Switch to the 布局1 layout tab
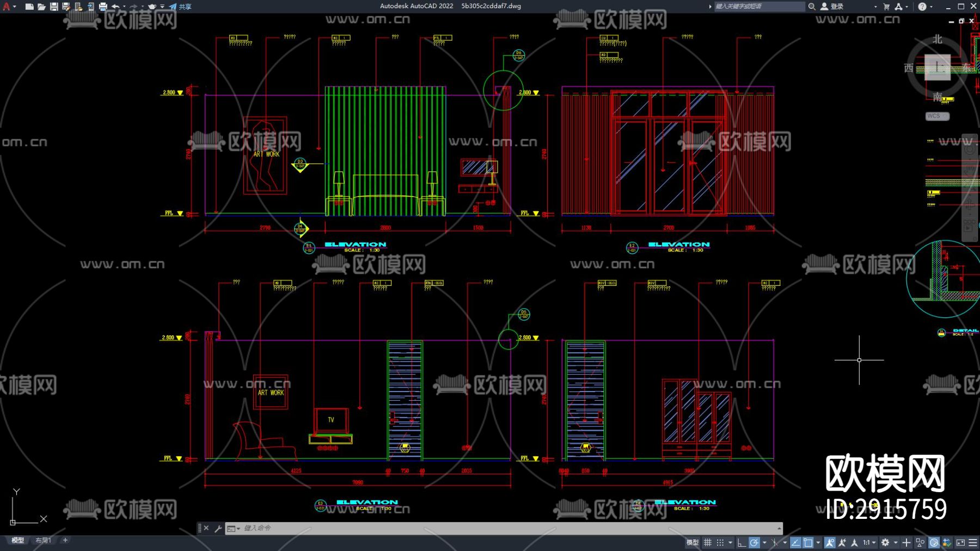 pyautogui.click(x=43, y=540)
